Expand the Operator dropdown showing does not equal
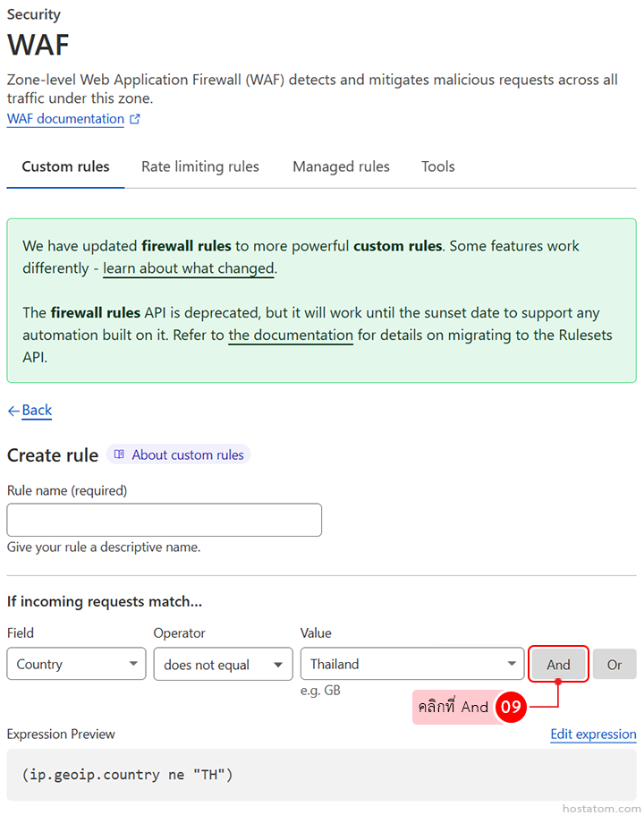 coord(223,664)
